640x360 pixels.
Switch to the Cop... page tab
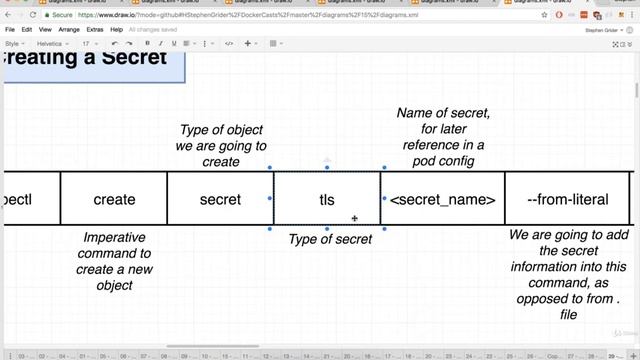coord(554,356)
